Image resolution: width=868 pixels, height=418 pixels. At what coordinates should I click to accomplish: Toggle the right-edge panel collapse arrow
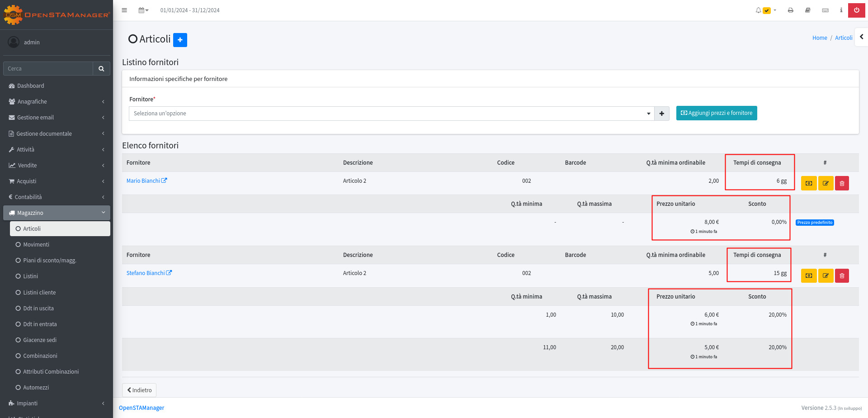(x=861, y=37)
